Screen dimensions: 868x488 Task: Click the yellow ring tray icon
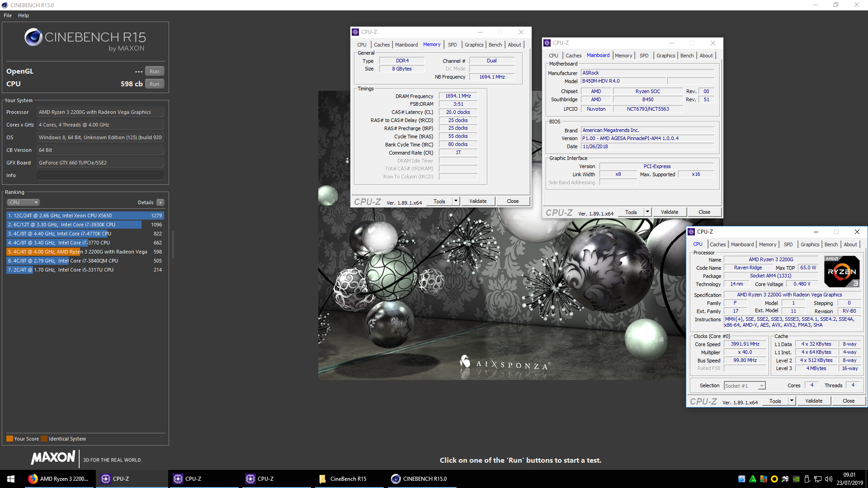774,479
